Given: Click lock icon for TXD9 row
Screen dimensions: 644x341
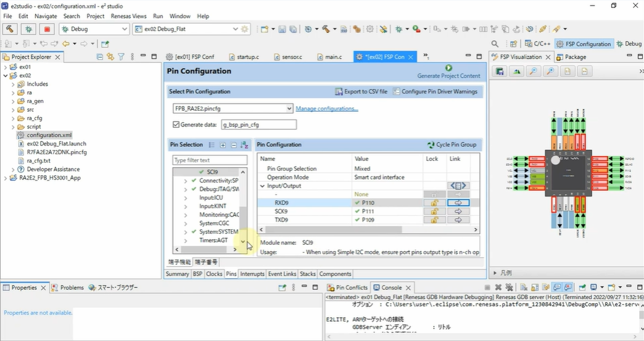Looking at the screenshot, I should 434,220.
